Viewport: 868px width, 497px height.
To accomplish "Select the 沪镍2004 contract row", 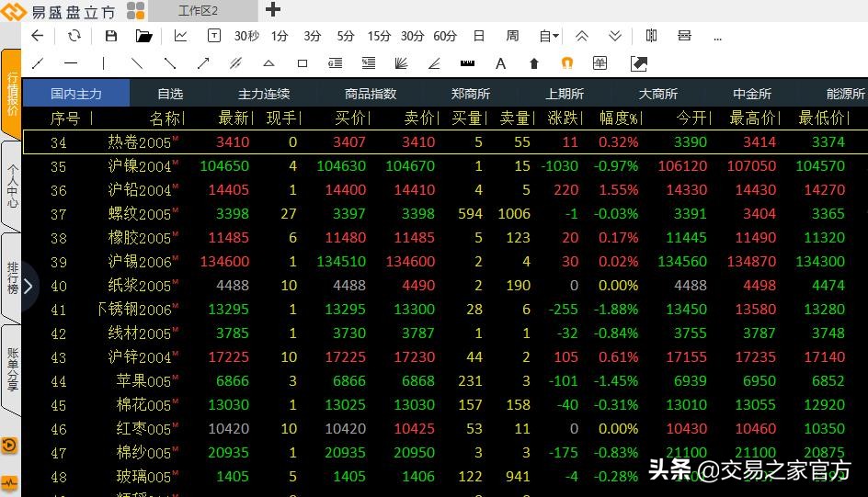I will click(445, 166).
